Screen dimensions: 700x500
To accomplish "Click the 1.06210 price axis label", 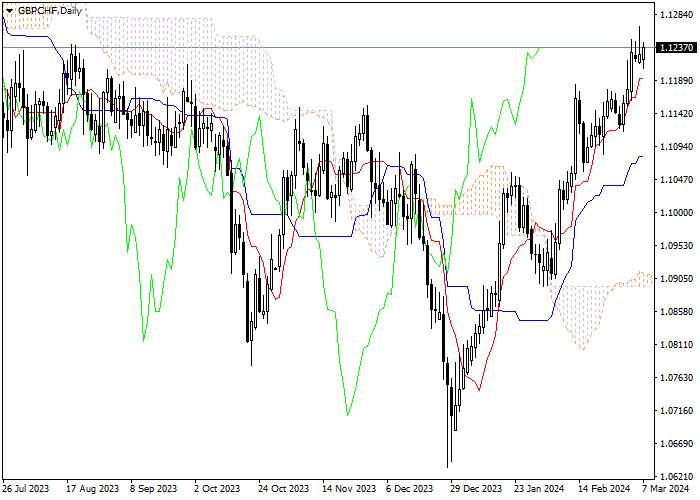I will (677, 476).
